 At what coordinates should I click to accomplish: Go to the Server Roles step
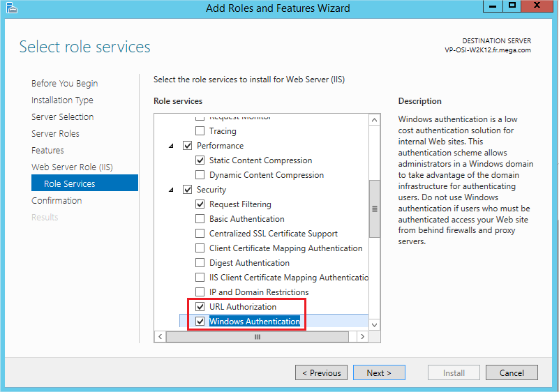click(55, 134)
